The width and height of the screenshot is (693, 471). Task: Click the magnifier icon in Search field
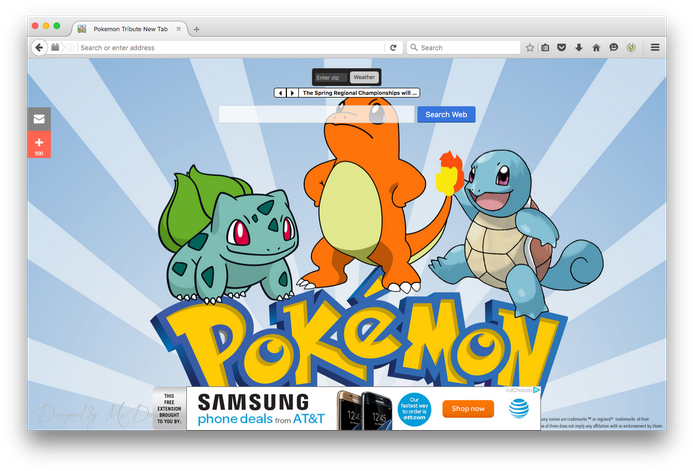click(x=414, y=47)
